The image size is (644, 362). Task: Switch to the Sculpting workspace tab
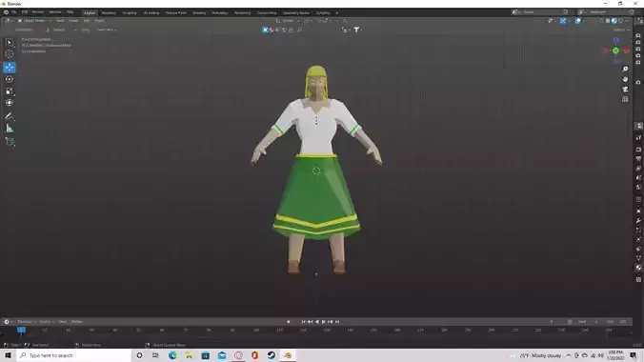(x=130, y=12)
